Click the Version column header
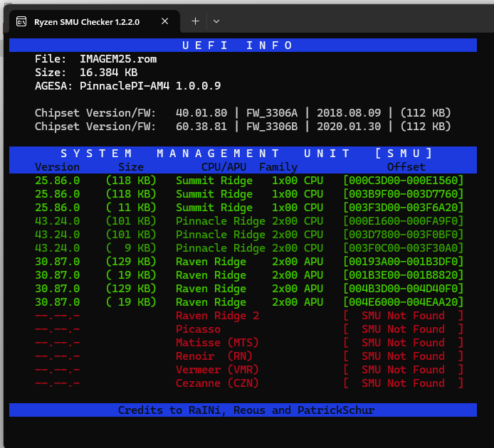494x448 pixels. pyautogui.click(x=58, y=167)
